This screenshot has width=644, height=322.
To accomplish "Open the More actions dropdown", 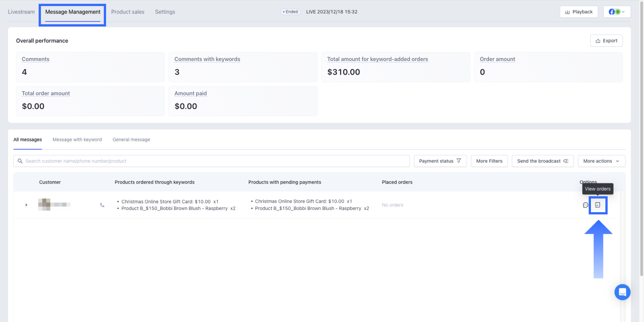I will 601,161.
